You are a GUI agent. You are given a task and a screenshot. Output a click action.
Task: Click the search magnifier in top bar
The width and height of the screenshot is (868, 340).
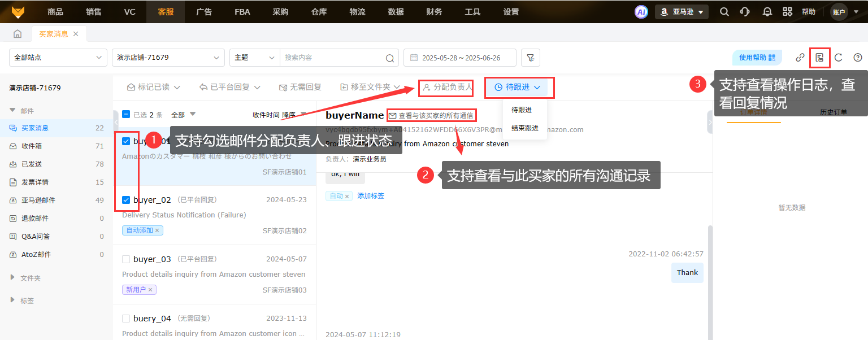pos(724,12)
